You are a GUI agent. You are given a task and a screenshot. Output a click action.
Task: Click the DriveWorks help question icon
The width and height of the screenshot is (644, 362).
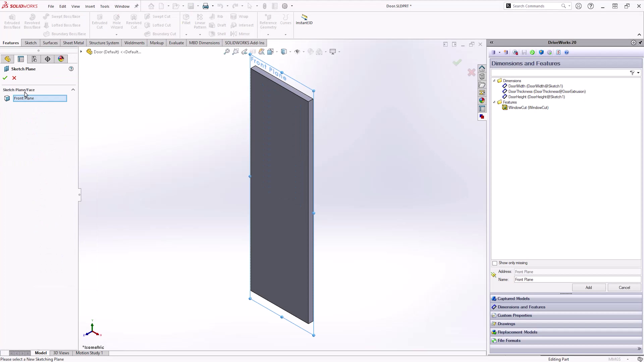click(x=567, y=52)
